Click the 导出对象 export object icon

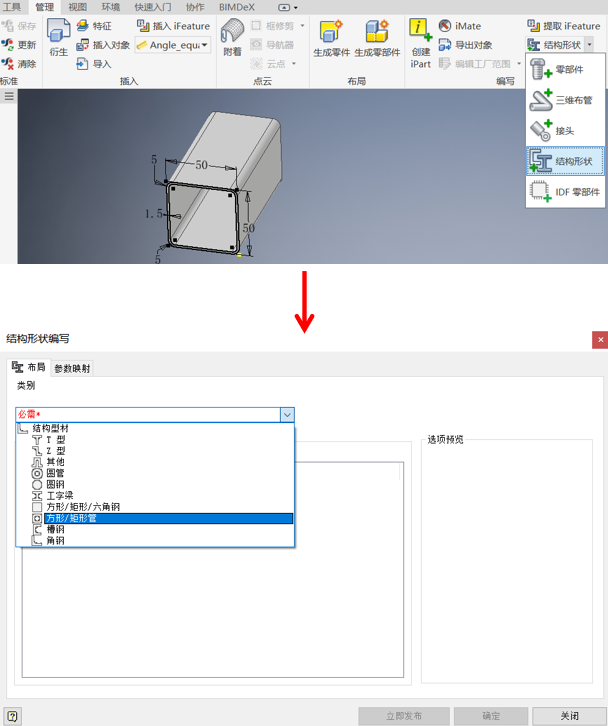(445, 45)
